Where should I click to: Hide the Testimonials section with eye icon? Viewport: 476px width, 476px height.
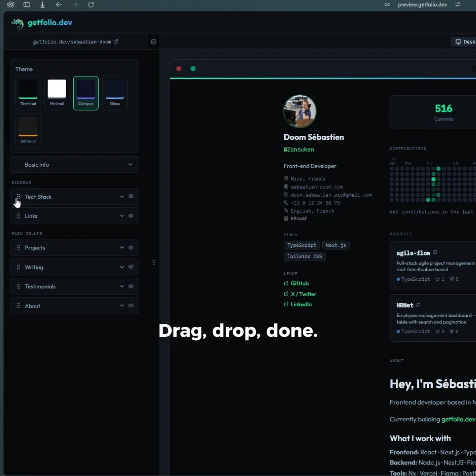click(131, 286)
